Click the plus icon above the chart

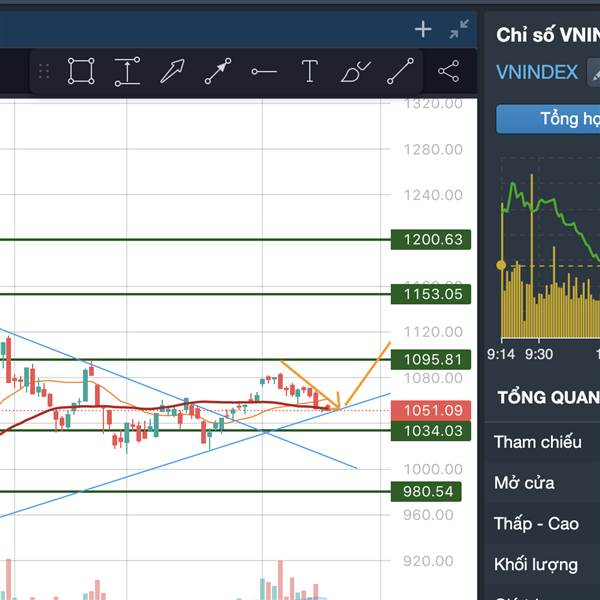coord(423,29)
